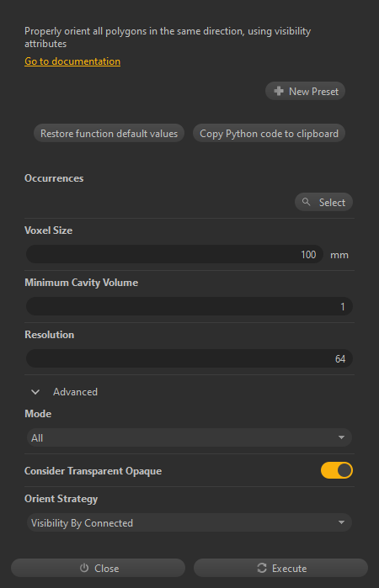Click the magnifier icon beside Select
Viewport: 379px width, 588px height.
(306, 202)
